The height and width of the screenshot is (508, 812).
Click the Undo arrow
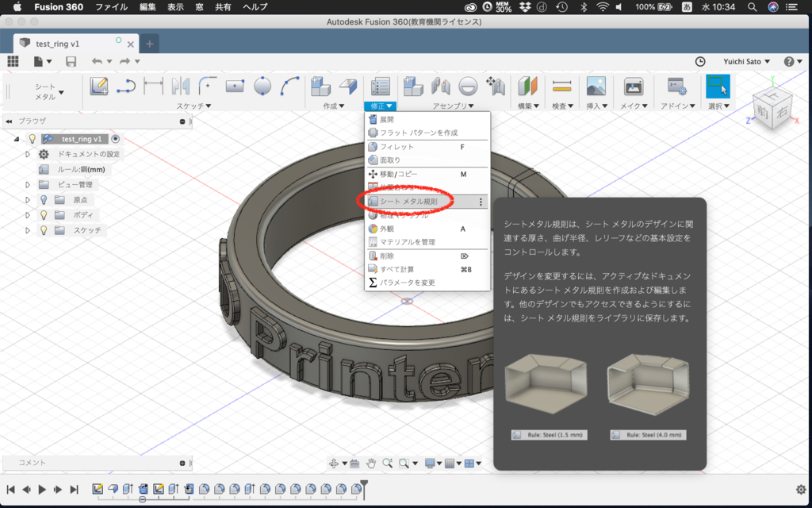[x=97, y=61]
